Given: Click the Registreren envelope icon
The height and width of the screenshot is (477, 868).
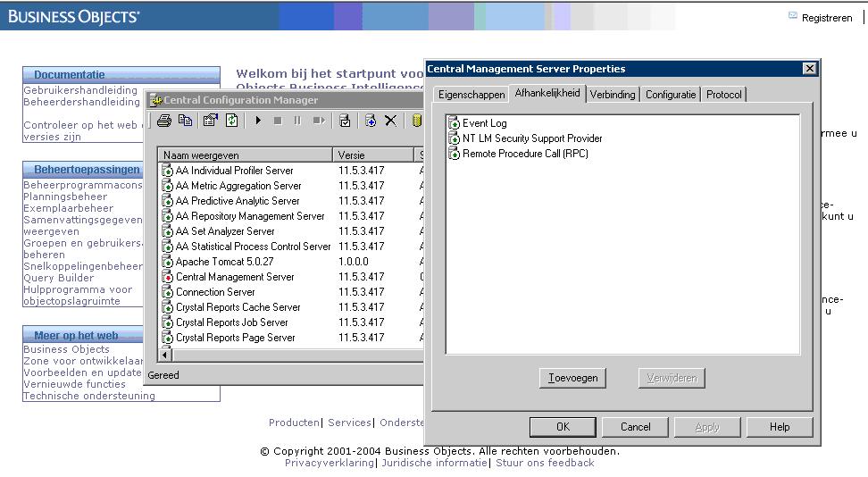Looking at the screenshot, I should [x=792, y=16].
